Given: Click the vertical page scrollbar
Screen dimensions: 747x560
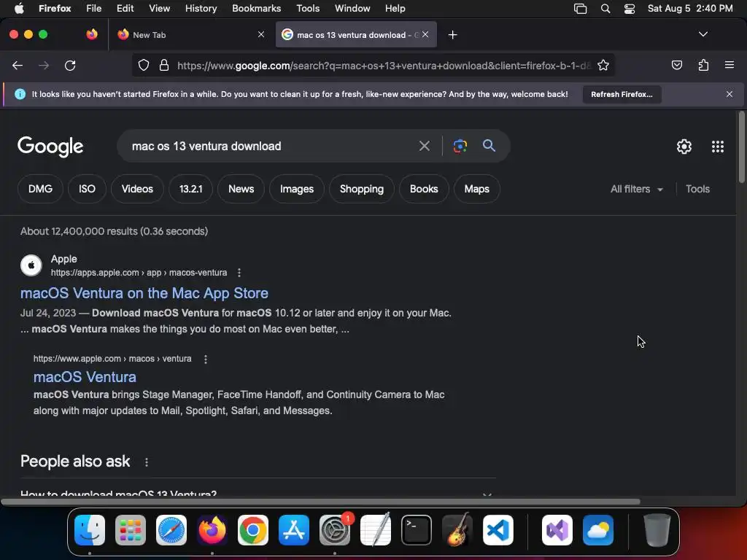Looking at the screenshot, I should [x=741, y=147].
